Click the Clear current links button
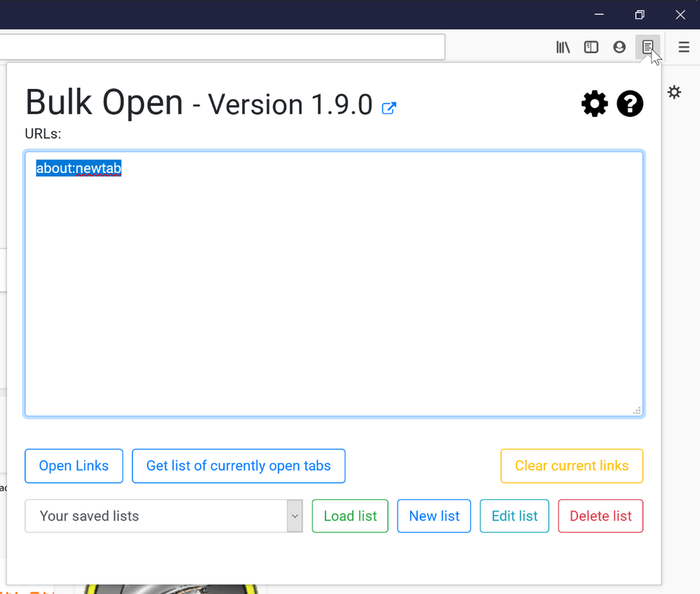 tap(572, 466)
